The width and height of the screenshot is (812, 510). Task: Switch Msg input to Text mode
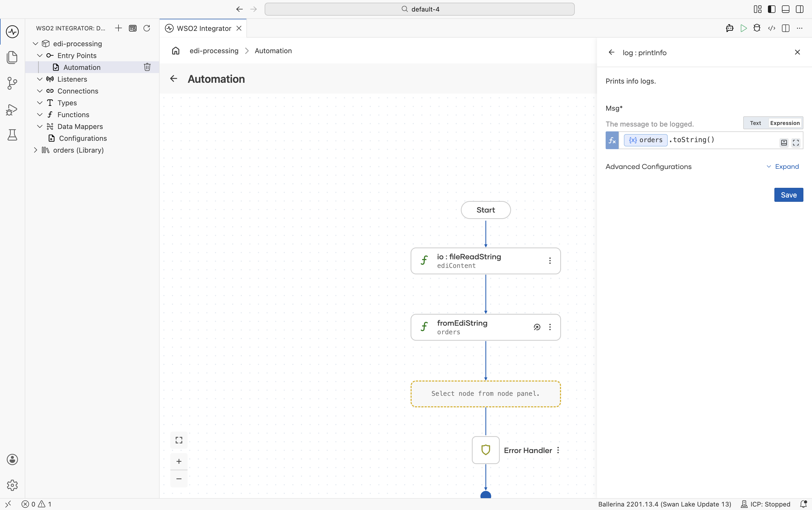755,123
